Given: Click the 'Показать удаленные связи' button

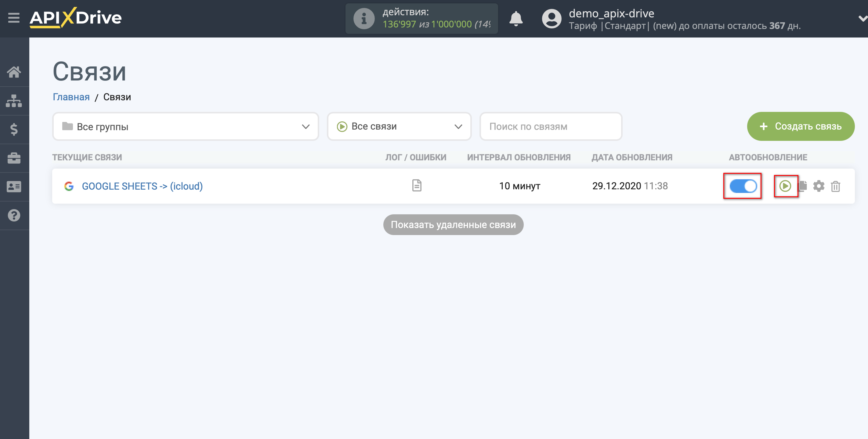Looking at the screenshot, I should pos(453,225).
